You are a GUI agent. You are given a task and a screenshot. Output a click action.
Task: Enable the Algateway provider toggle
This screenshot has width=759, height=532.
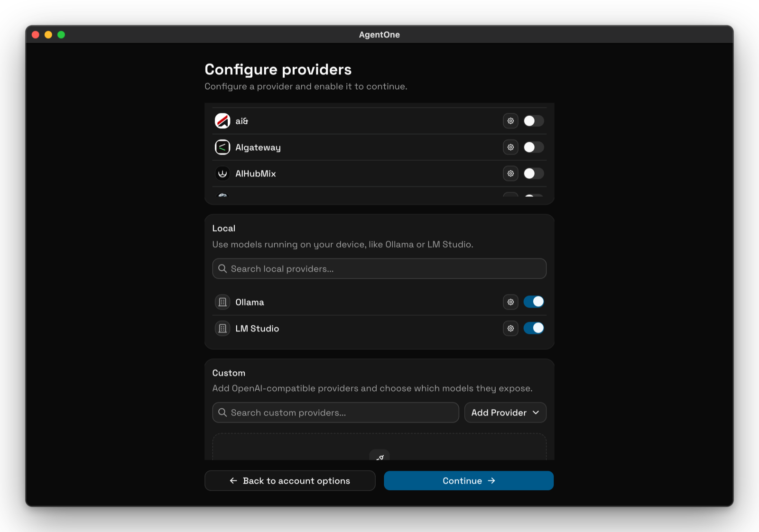534,147
